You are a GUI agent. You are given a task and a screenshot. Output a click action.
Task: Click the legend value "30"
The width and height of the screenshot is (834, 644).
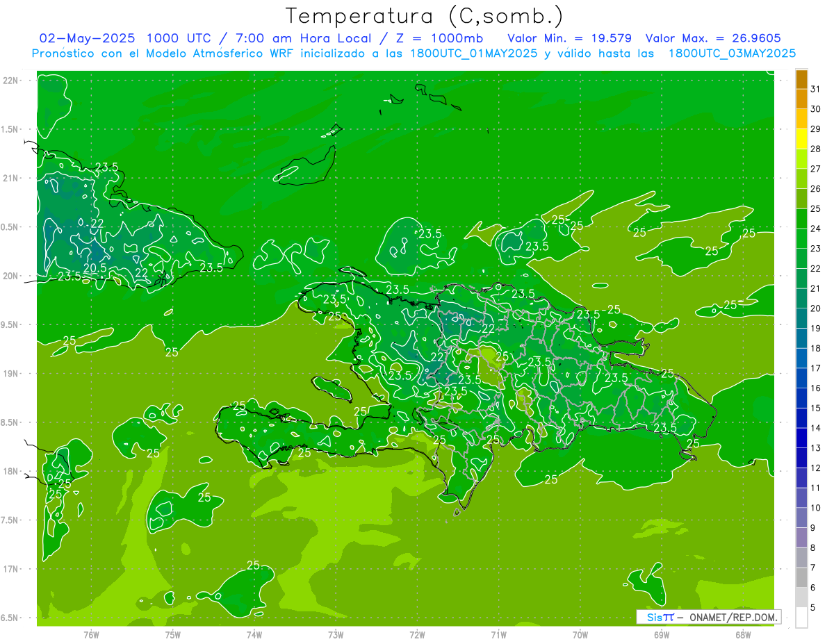[816, 109]
